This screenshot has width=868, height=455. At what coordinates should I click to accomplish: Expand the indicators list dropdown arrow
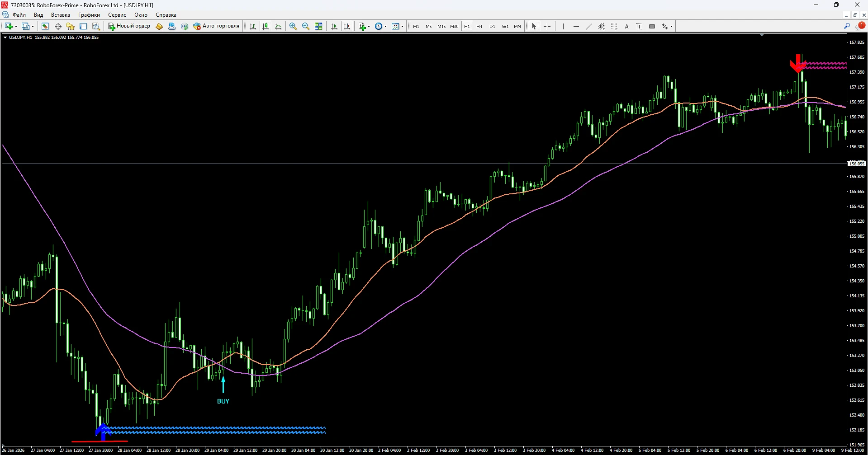click(369, 26)
